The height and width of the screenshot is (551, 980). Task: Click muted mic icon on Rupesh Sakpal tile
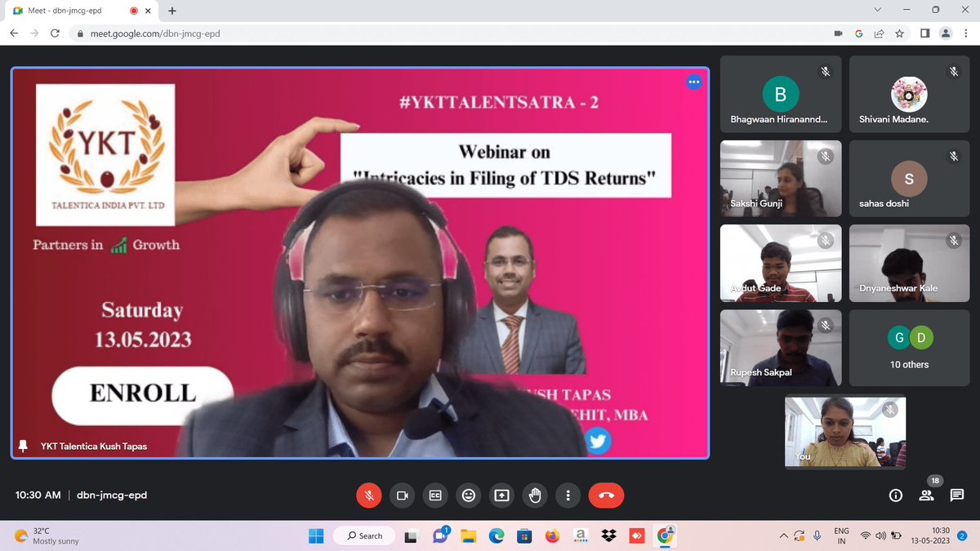(826, 325)
